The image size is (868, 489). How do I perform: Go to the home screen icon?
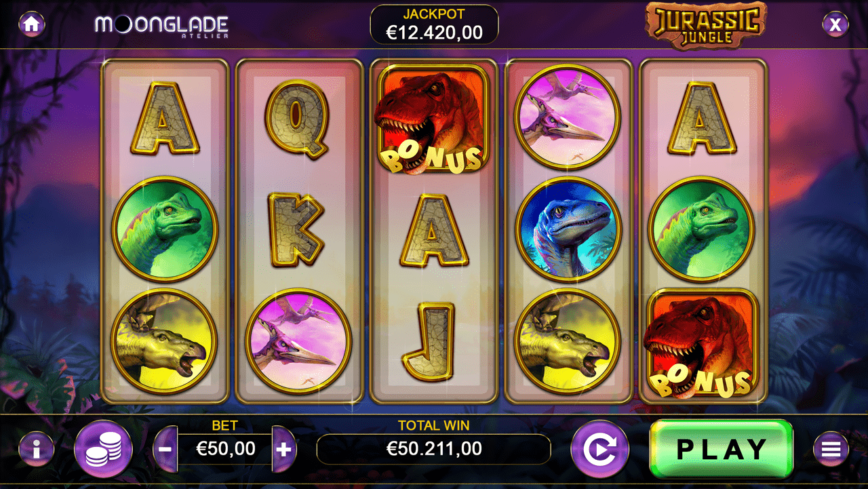32,24
